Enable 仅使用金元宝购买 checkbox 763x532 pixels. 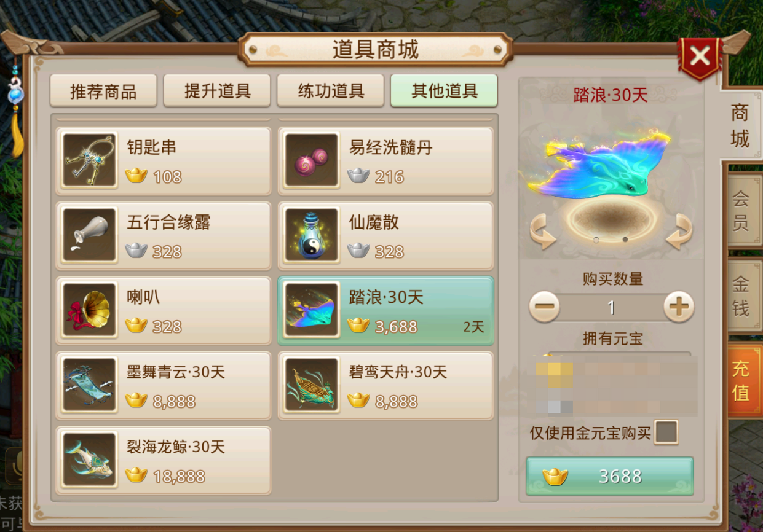(666, 432)
